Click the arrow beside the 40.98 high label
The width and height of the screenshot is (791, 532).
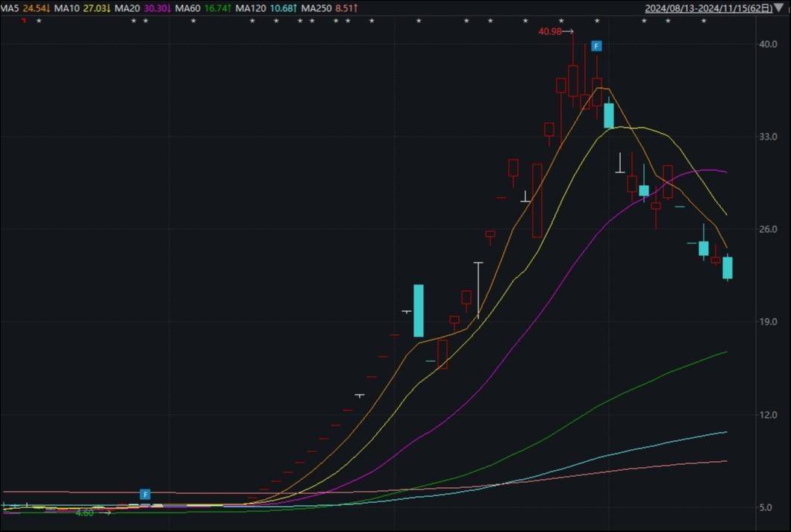[567, 31]
